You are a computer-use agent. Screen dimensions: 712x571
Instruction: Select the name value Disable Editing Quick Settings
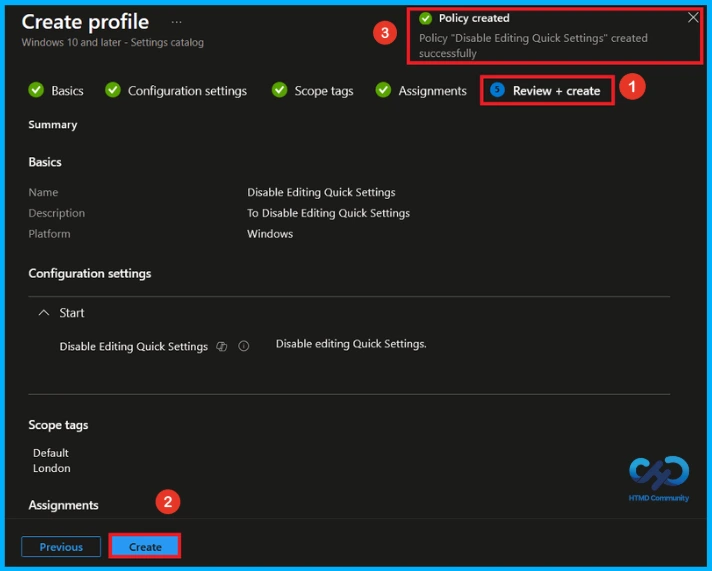click(x=321, y=193)
